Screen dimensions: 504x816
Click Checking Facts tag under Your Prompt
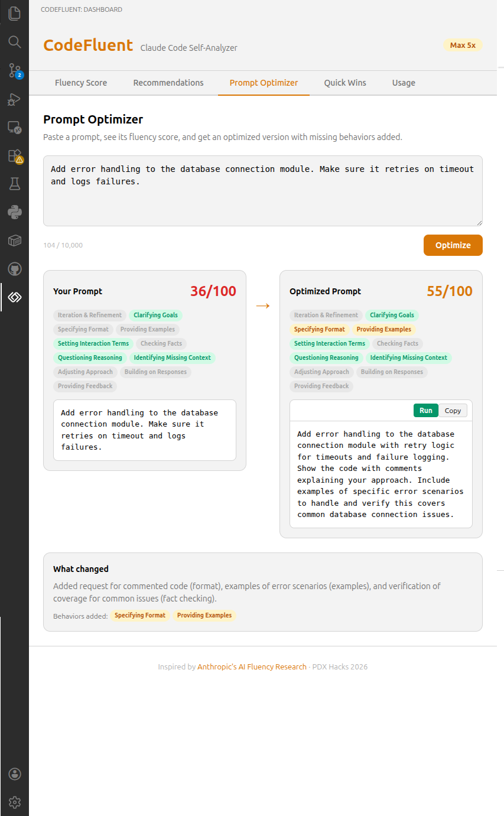tap(161, 343)
